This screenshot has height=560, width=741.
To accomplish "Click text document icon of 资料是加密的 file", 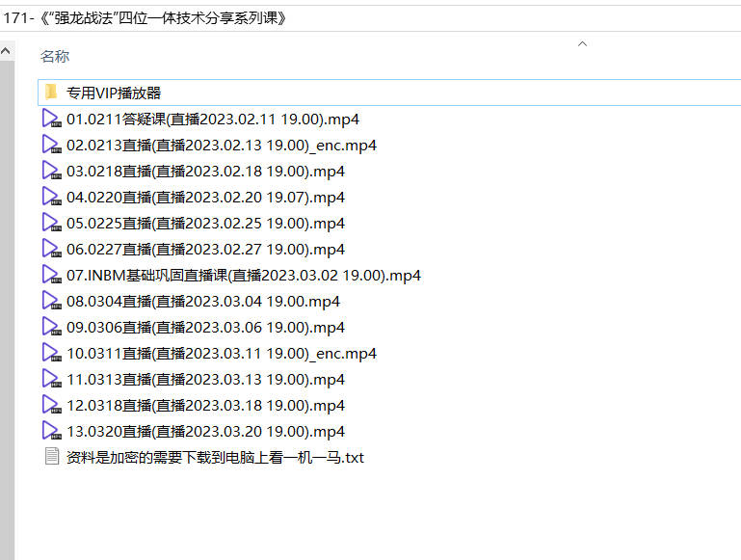I will click(x=51, y=456).
